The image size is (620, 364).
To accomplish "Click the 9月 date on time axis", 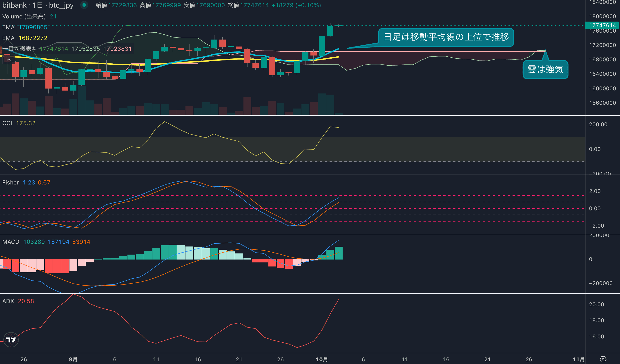I will coord(73,359).
